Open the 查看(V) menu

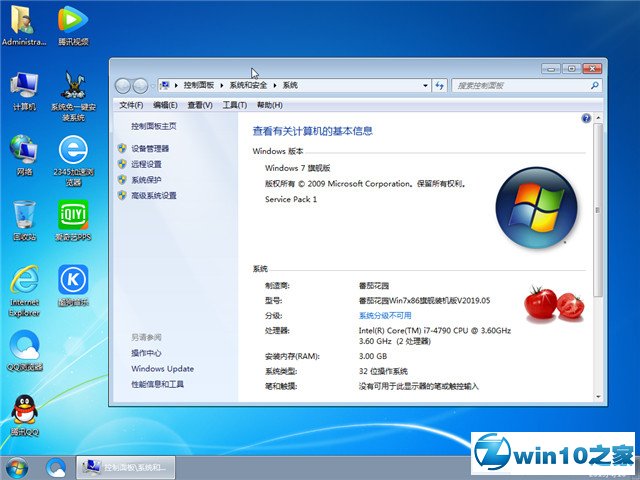pos(200,105)
